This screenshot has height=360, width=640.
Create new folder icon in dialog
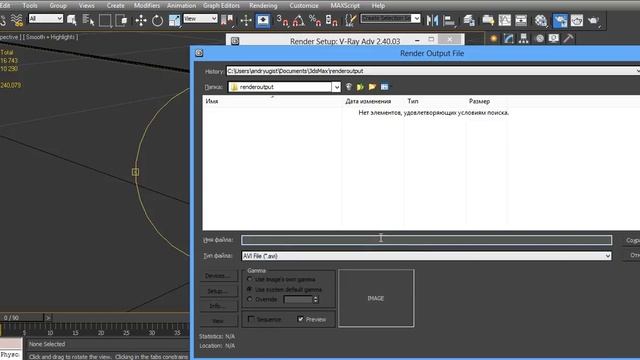point(372,87)
